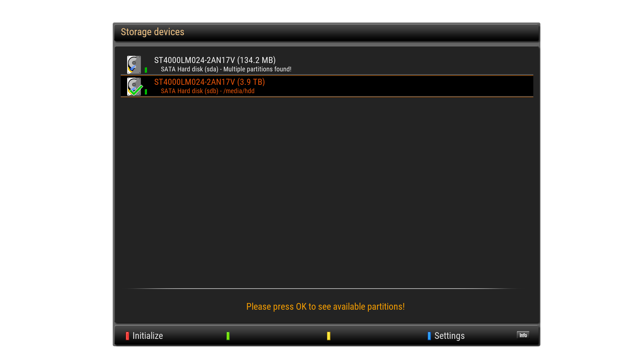The width and height of the screenshot is (644, 362).
Task: Click the sdb hard disk icon with checkmark
Action: pyautogui.click(x=135, y=86)
